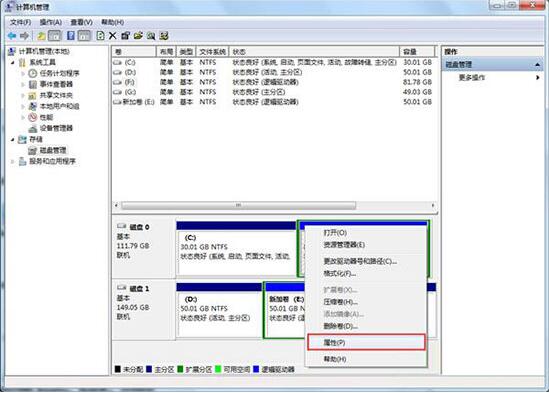
Task: Choose 删除卷(D)... in the context menu
Action: tap(366, 326)
